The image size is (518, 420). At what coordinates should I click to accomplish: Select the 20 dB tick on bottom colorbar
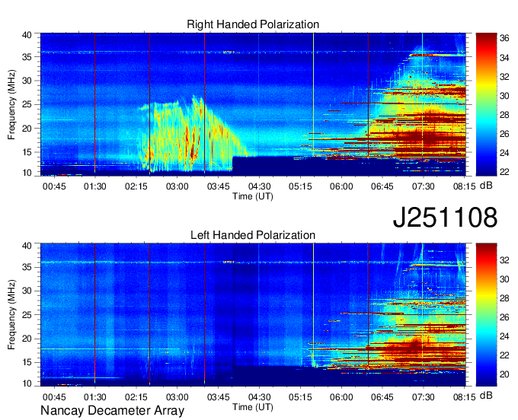tap(504, 374)
